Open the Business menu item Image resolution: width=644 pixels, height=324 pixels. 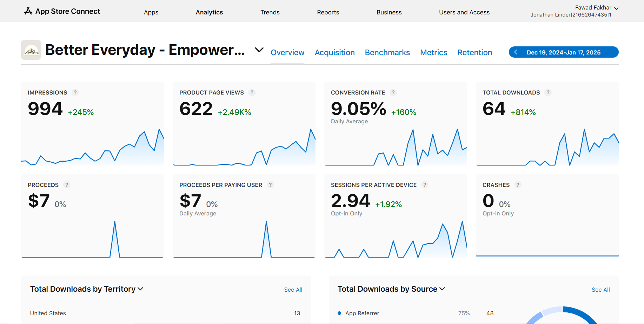tap(389, 12)
